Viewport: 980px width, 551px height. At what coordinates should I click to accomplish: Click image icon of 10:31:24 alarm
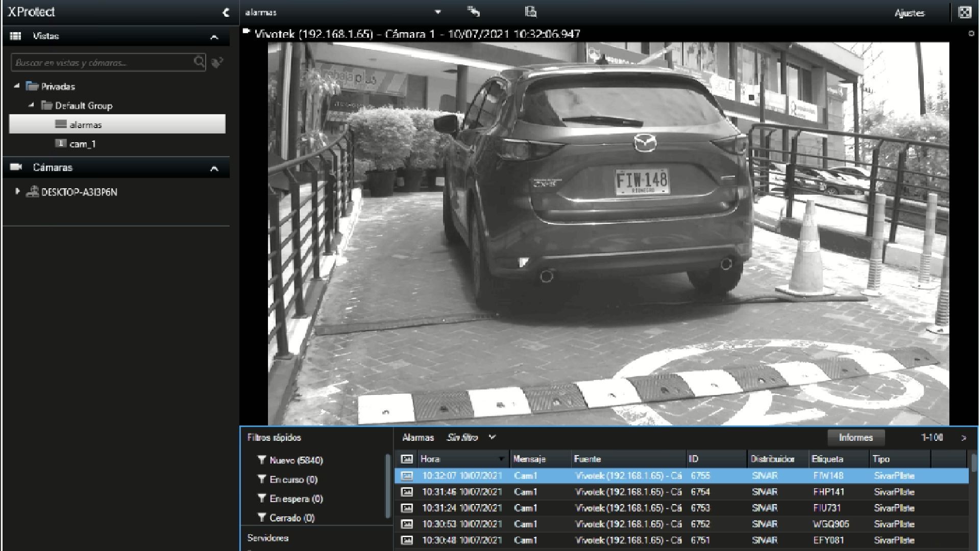point(406,508)
